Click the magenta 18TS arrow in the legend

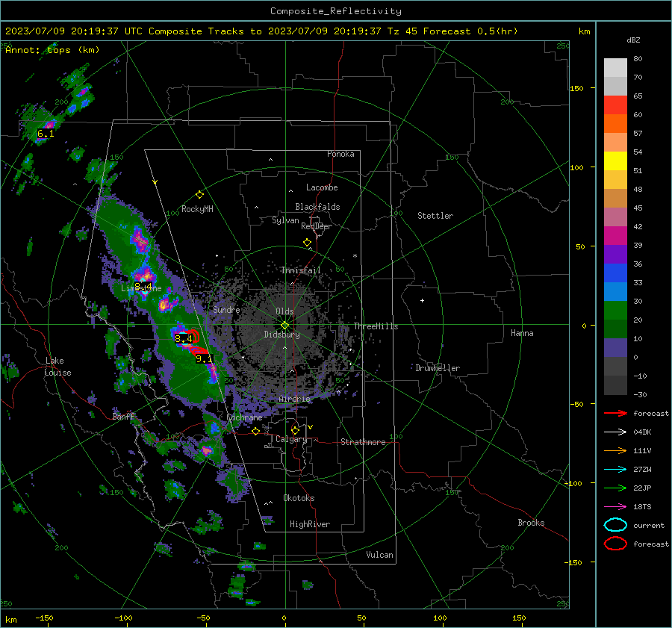615,507
